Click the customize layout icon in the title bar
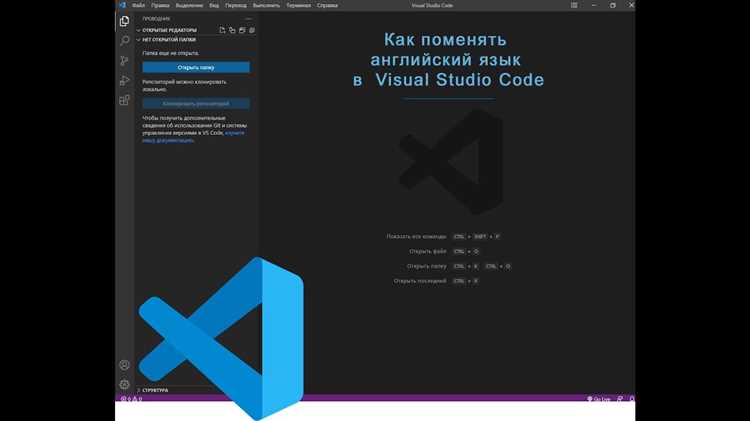The height and width of the screenshot is (421, 750). click(574, 5)
